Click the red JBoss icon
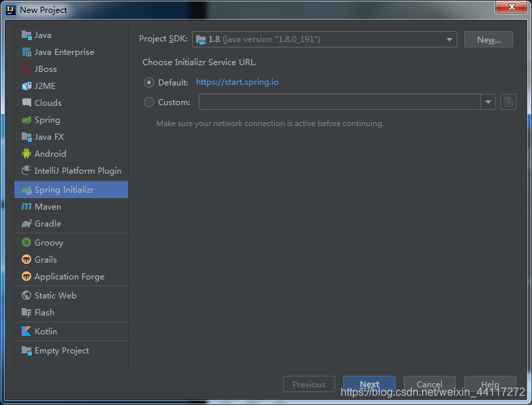Viewport: 532px width, 405px height. (x=26, y=69)
